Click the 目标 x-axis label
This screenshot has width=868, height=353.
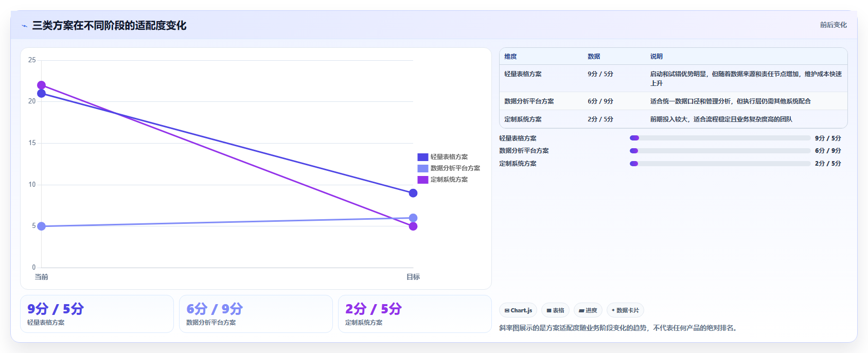tap(413, 277)
